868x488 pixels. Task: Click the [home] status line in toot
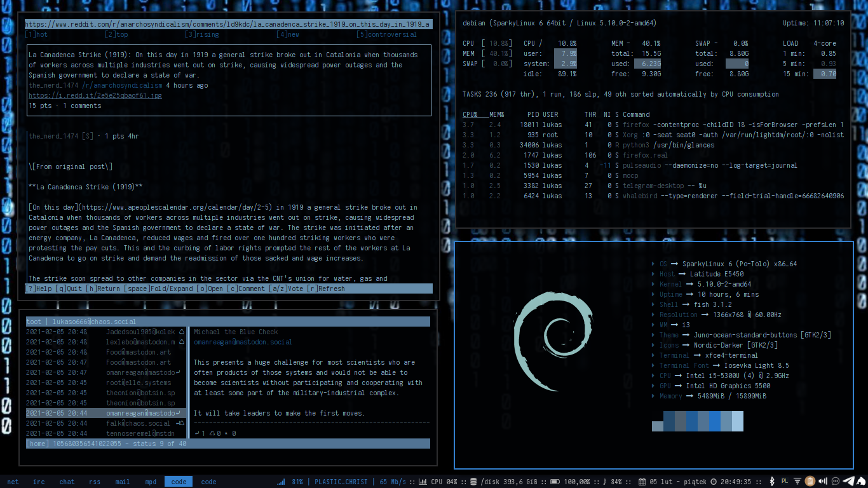point(228,444)
